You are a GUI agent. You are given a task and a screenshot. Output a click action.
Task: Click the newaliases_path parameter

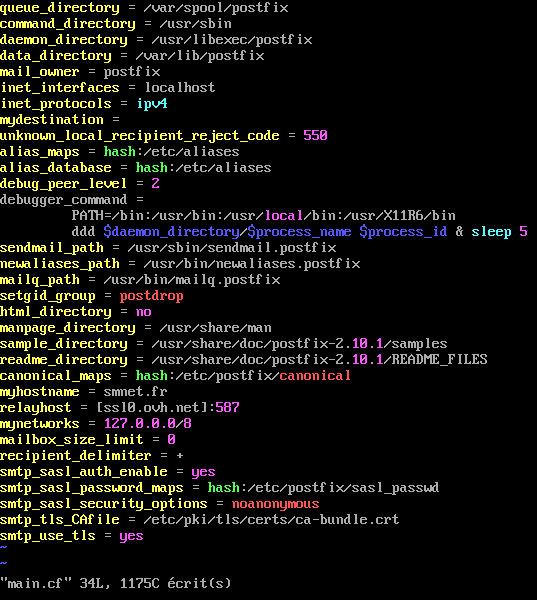[60, 264]
